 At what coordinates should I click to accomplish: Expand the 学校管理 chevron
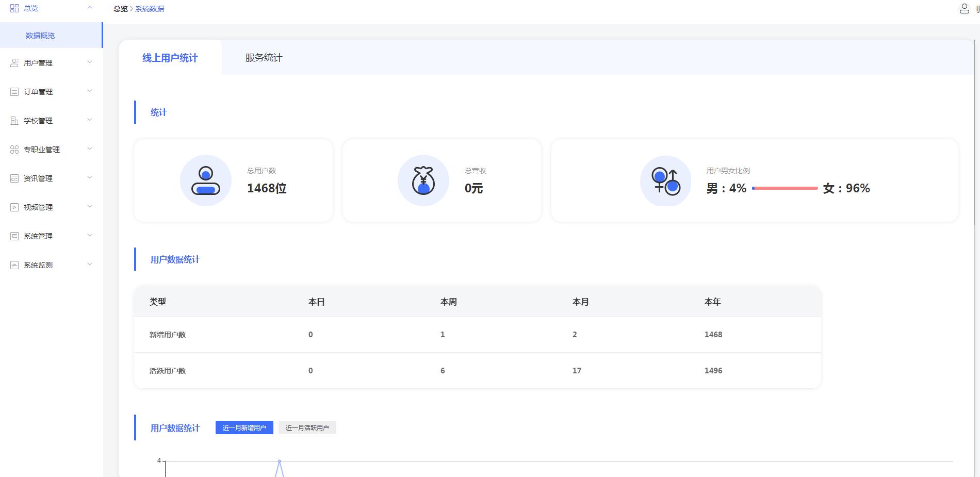(90, 120)
